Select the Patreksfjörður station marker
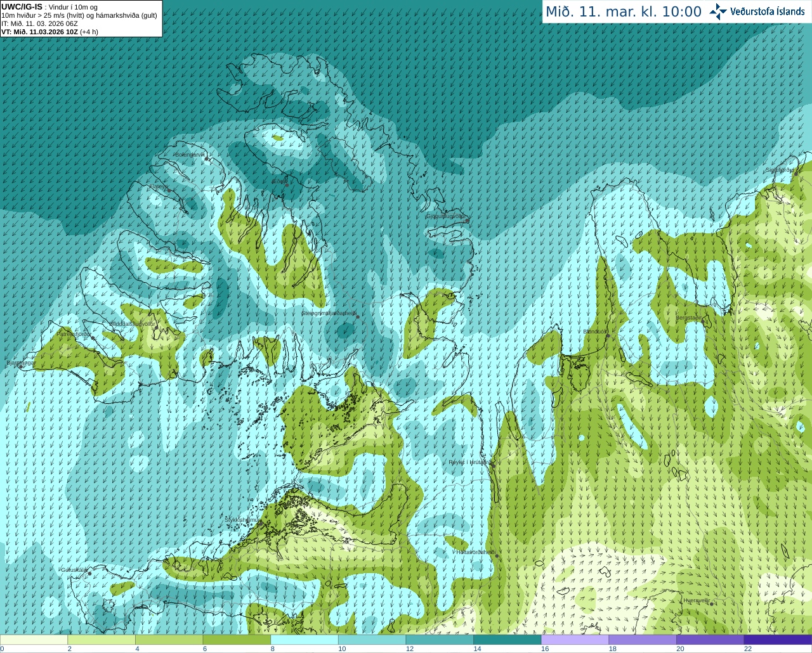The width and height of the screenshot is (812, 653). click(x=93, y=338)
